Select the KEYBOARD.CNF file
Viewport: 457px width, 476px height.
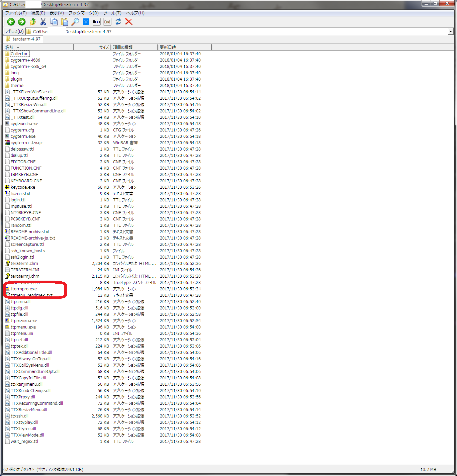click(x=26, y=181)
